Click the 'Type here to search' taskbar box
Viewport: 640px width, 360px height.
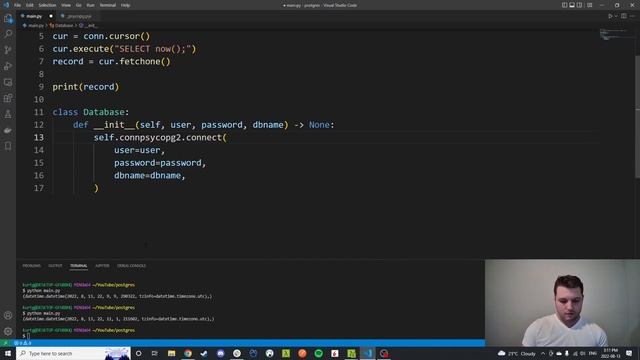73,353
